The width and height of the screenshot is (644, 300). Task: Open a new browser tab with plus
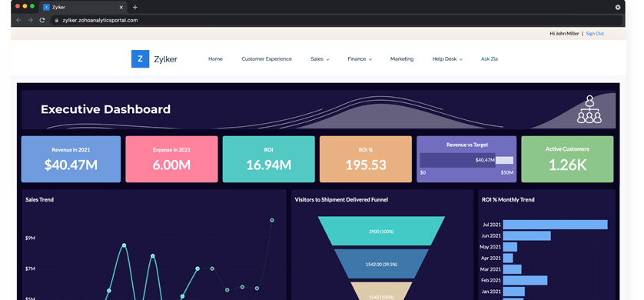tap(135, 8)
